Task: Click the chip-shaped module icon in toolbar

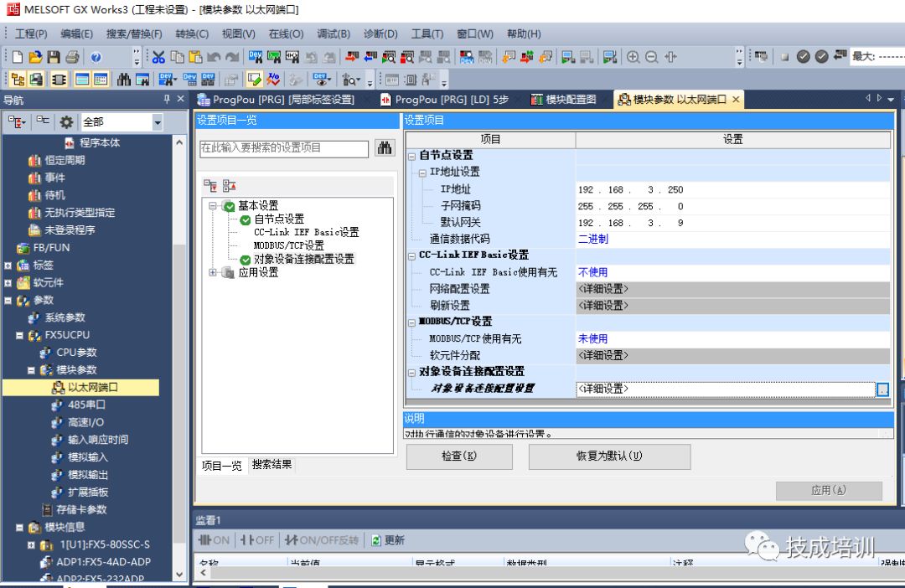Action: (59, 79)
